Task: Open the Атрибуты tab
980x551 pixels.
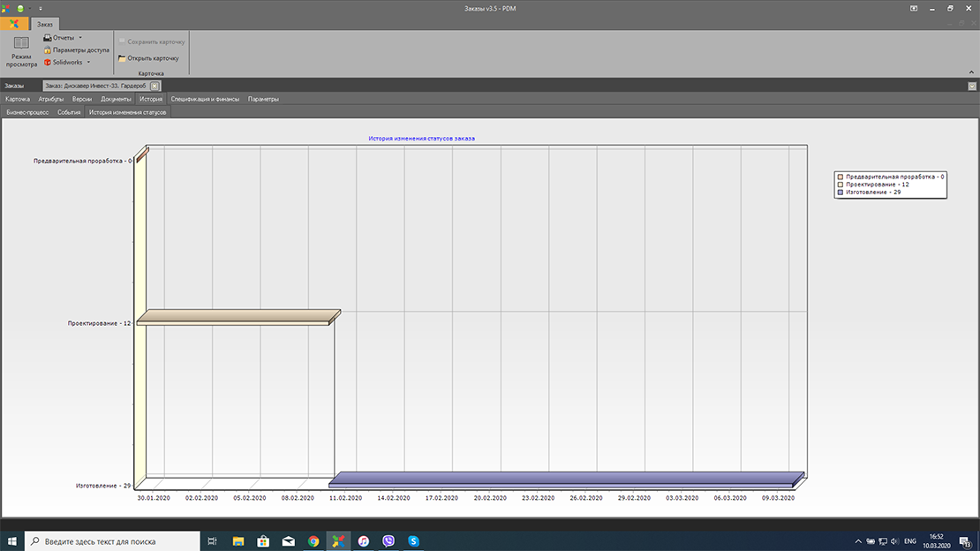Action: pos(50,99)
